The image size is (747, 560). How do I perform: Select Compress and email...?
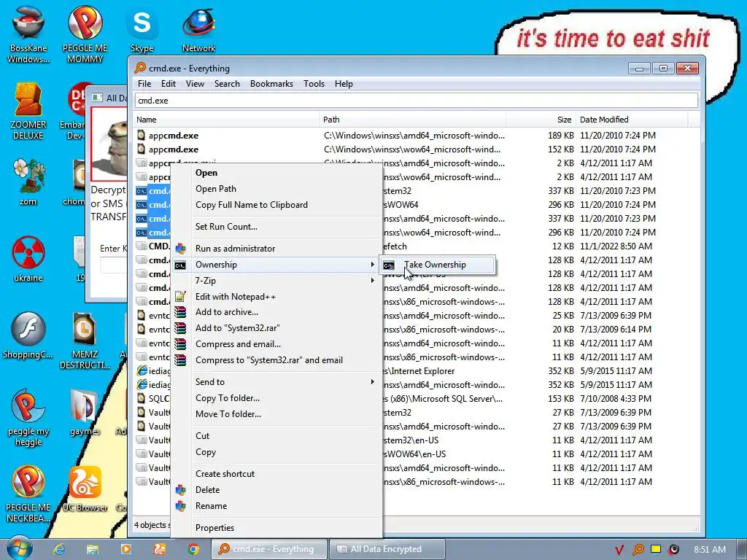[x=276, y=344]
